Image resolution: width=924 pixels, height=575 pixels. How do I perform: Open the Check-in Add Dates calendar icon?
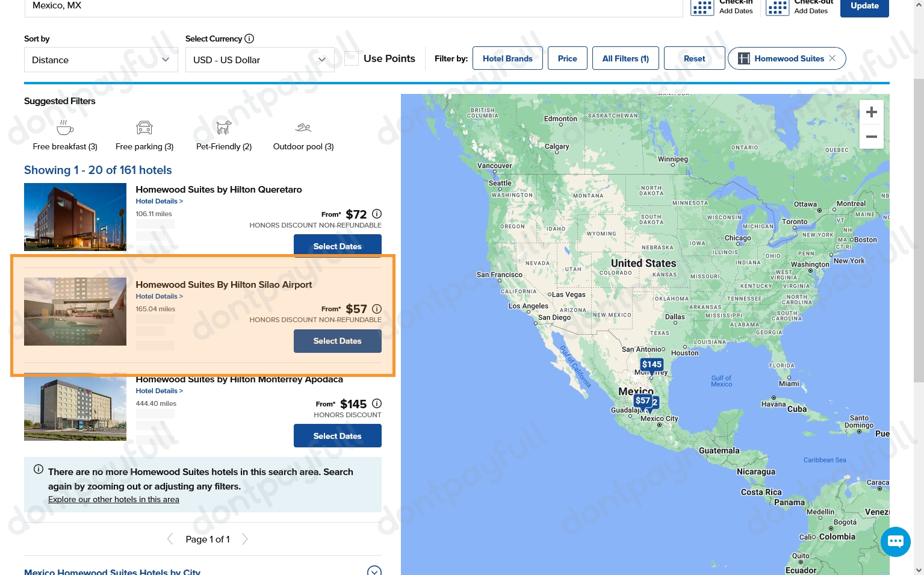point(702,7)
